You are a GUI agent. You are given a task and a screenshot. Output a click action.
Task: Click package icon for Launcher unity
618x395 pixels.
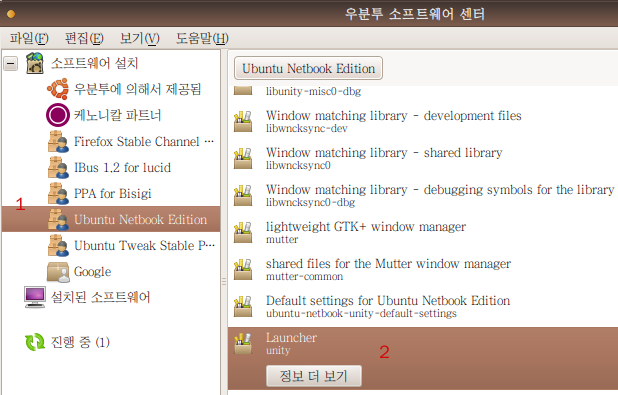pyautogui.click(x=243, y=343)
